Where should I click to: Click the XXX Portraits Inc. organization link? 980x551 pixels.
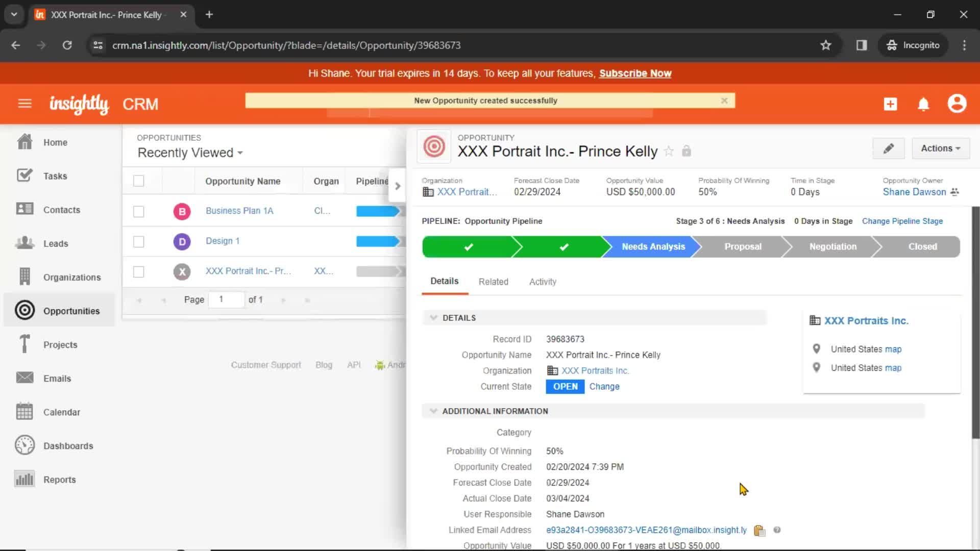tap(595, 371)
